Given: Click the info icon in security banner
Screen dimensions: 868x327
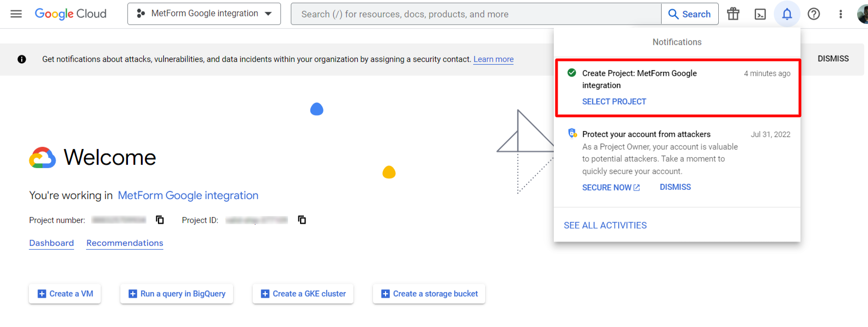Looking at the screenshot, I should click(x=22, y=59).
